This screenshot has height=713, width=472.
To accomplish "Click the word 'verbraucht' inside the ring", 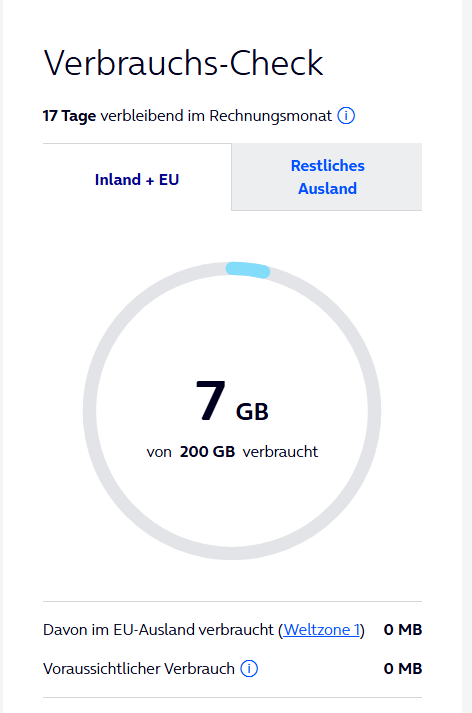I will pos(280,452).
